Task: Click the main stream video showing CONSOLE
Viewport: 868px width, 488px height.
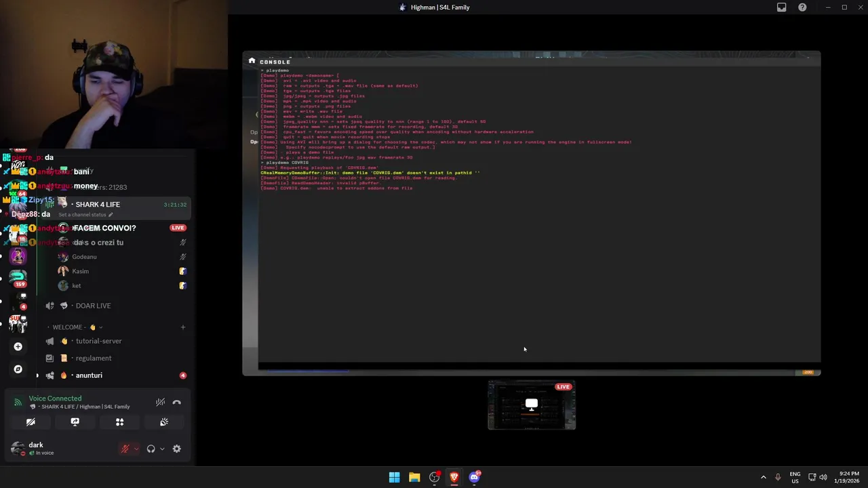Action: coord(532,213)
